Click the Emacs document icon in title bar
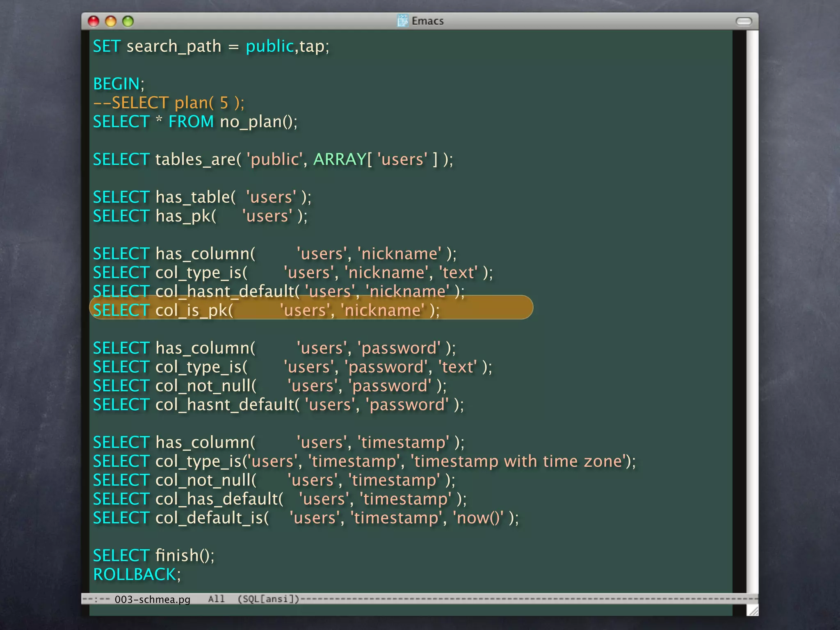This screenshot has width=840, height=630. 403,21
